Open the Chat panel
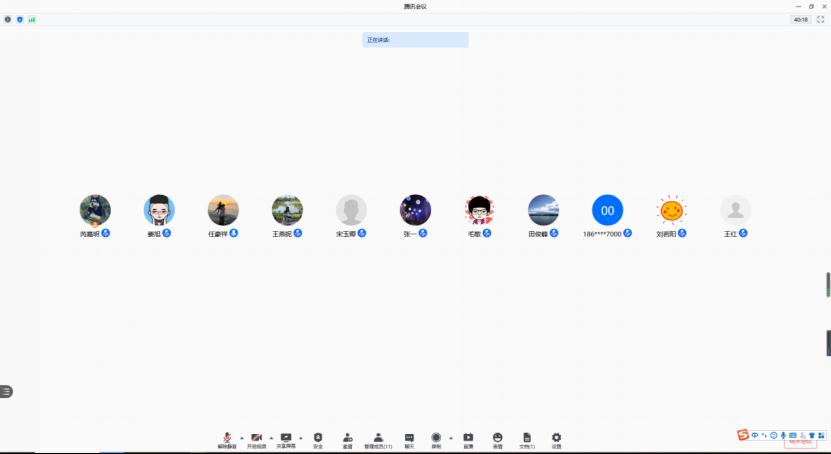 (409, 439)
